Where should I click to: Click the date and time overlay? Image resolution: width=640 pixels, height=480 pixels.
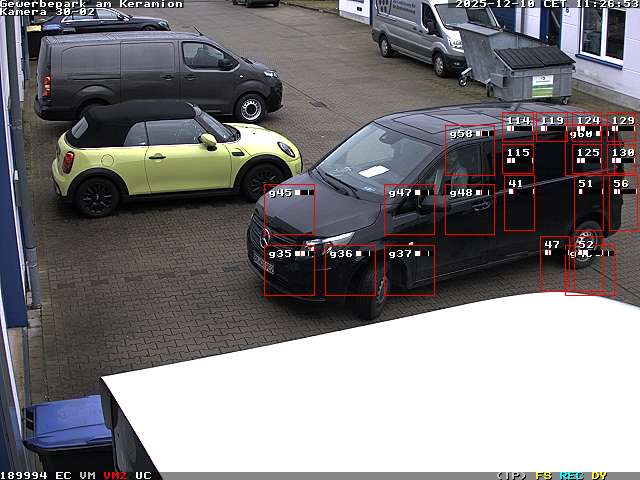546,4
